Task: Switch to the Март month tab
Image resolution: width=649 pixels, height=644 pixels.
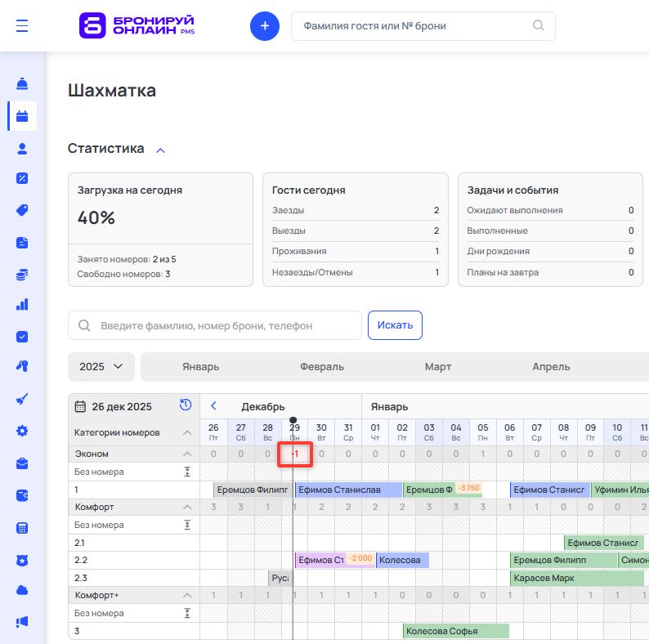Action: [438, 367]
